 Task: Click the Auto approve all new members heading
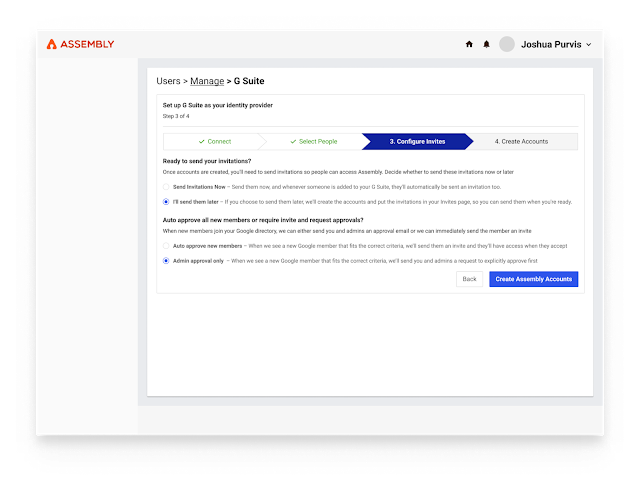[263, 220]
